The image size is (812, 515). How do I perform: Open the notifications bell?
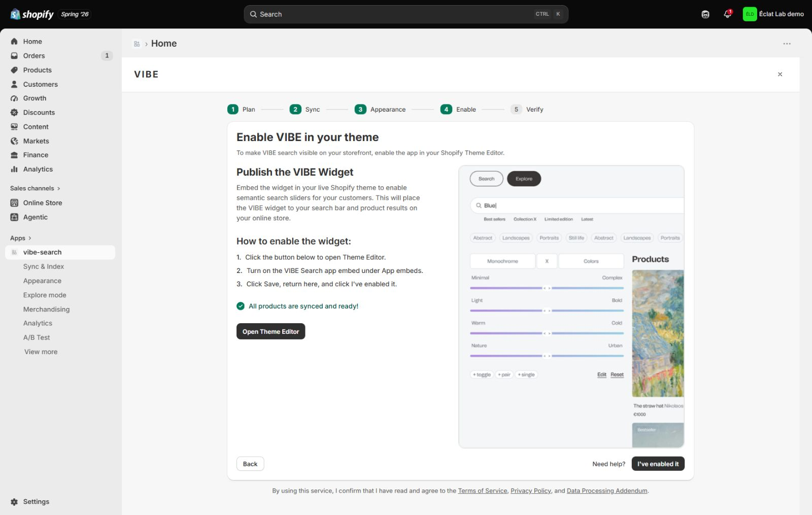pyautogui.click(x=727, y=14)
